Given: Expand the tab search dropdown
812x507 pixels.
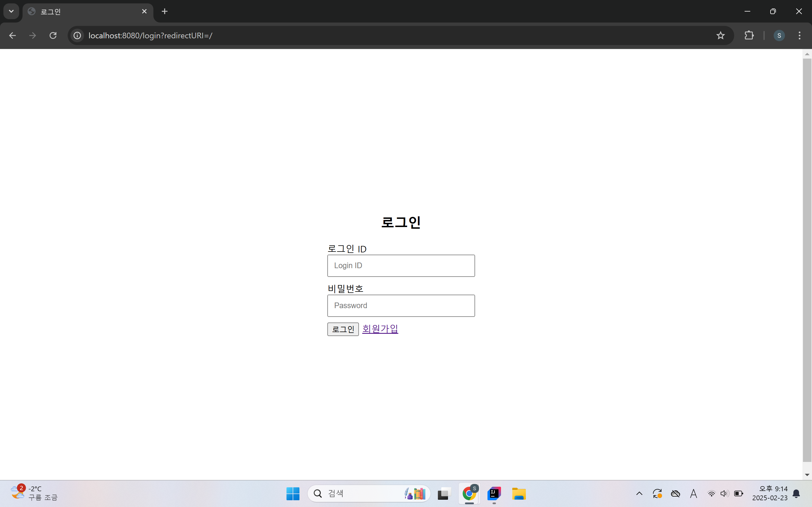Looking at the screenshot, I should click(11, 11).
